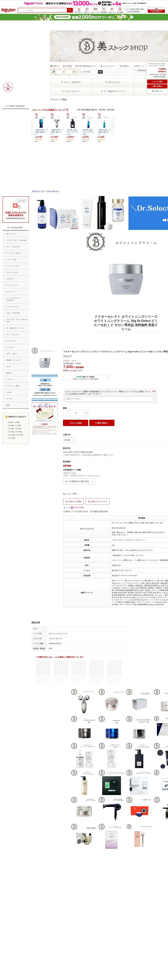The image size is (168, 980).
Task: Click the お気に入りショップに追加 sidebar banner
Action: click(16, 210)
